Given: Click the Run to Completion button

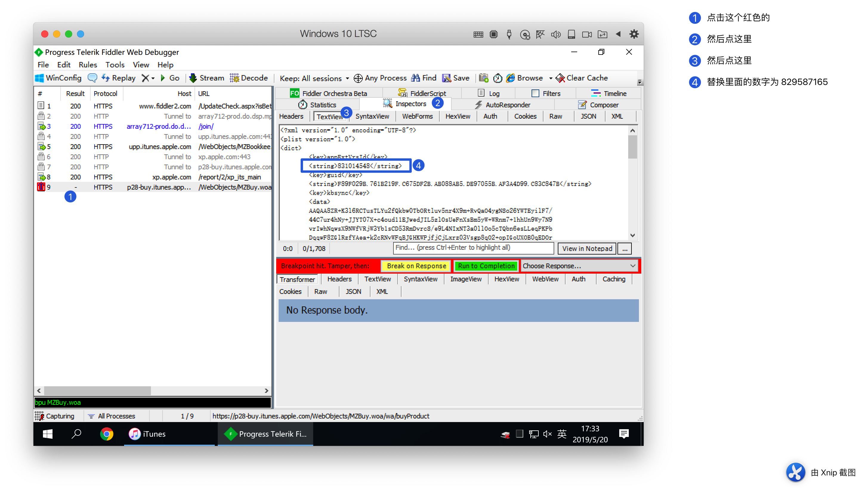Looking at the screenshot, I should point(486,266).
